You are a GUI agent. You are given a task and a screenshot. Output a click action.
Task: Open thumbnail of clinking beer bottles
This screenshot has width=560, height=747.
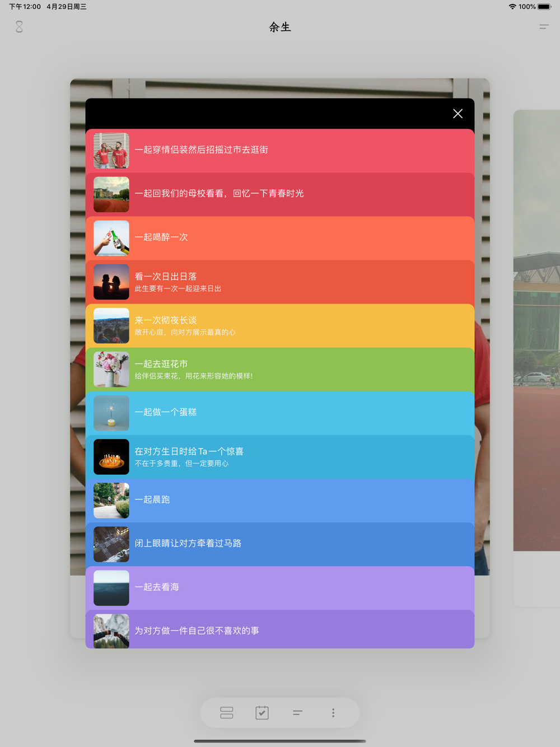111,238
